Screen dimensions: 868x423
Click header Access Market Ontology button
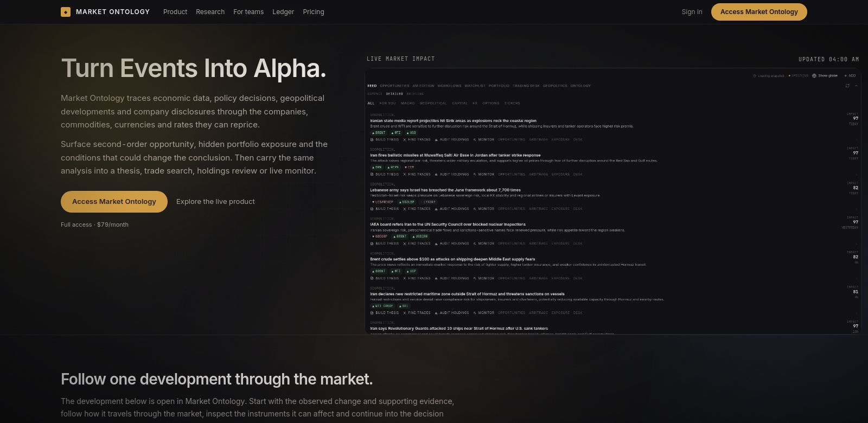coord(759,12)
